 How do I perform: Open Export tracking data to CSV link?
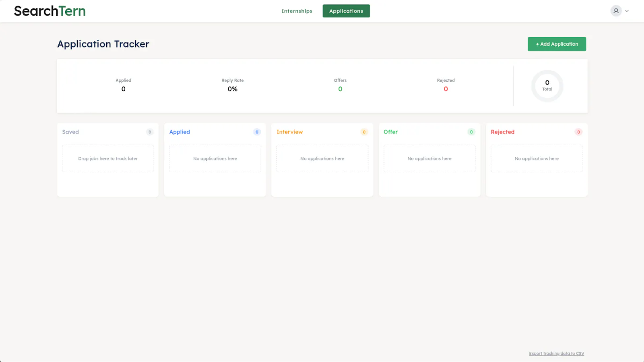pyautogui.click(x=556, y=354)
